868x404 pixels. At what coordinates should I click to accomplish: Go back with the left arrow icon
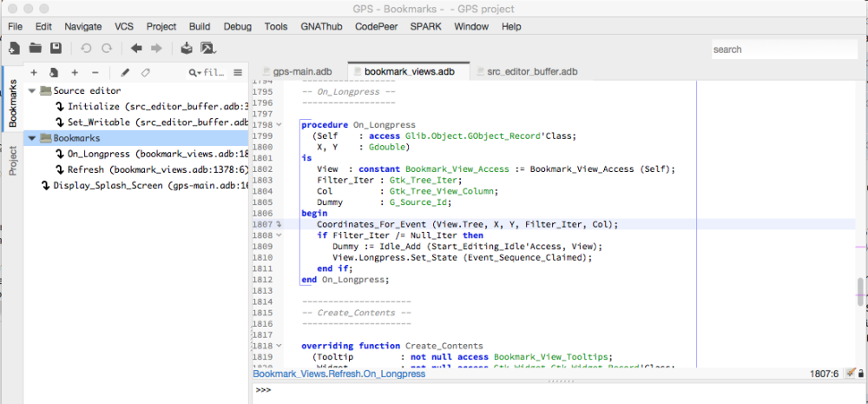pos(136,49)
